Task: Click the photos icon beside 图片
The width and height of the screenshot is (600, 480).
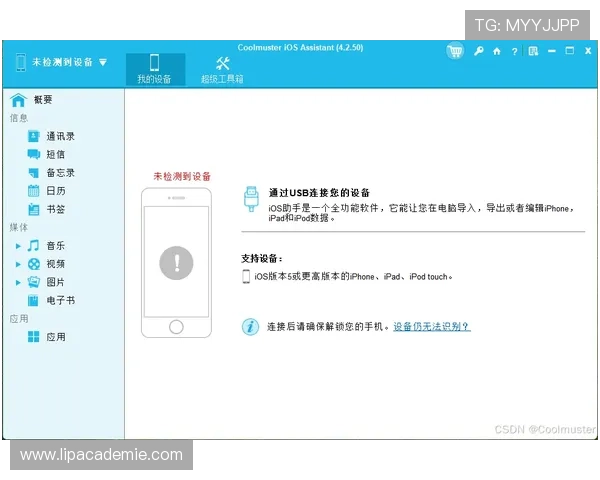Action: click(34, 282)
